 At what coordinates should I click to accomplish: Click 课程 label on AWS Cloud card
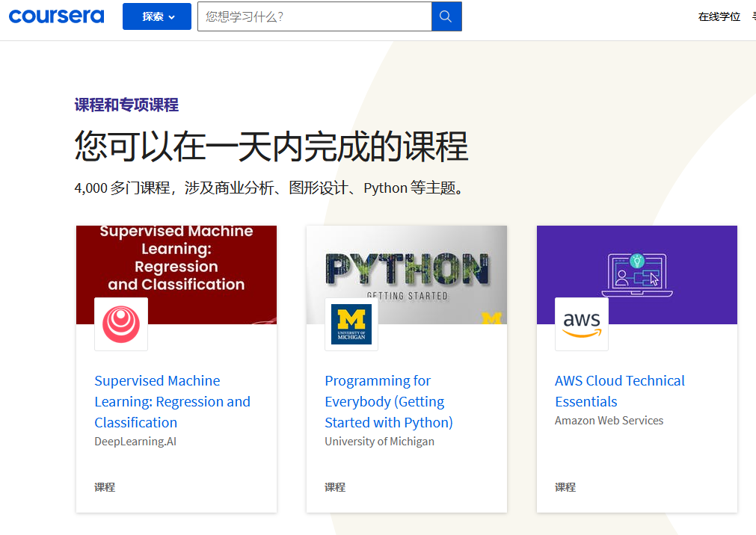pos(565,487)
